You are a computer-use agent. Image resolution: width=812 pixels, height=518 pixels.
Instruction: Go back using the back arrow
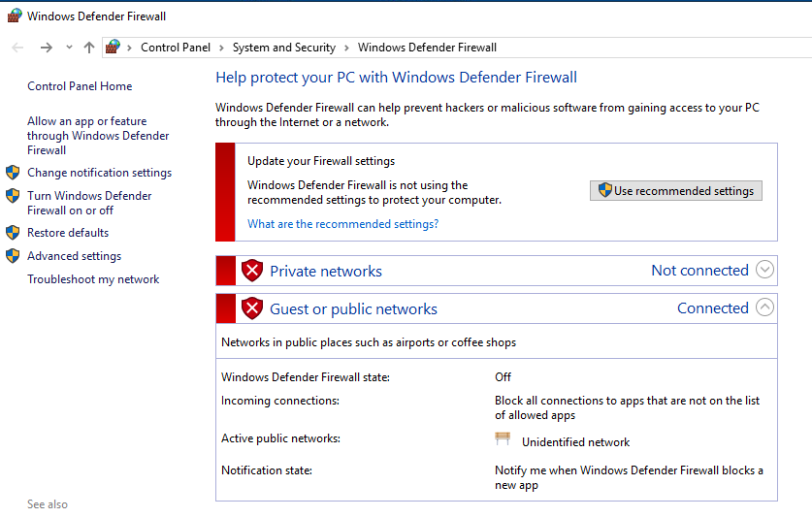[17, 48]
